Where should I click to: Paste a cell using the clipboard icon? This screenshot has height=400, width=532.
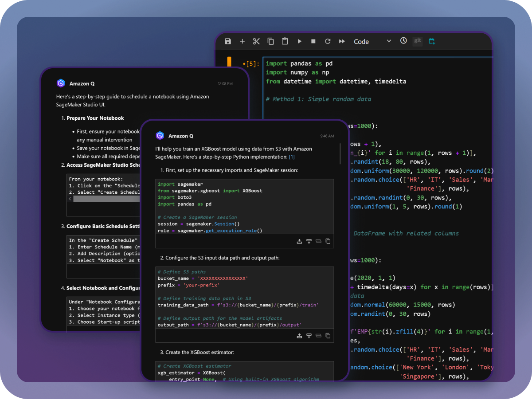285,41
